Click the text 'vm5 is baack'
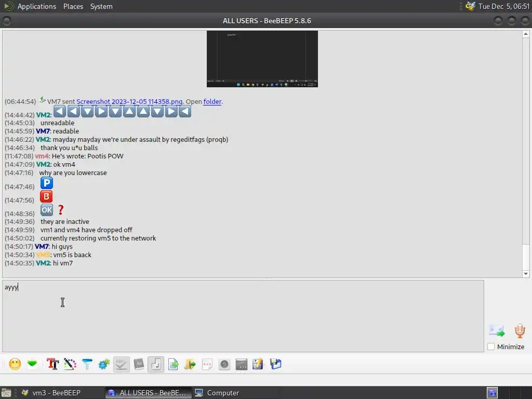Image resolution: width=532 pixels, height=399 pixels. 72,255
